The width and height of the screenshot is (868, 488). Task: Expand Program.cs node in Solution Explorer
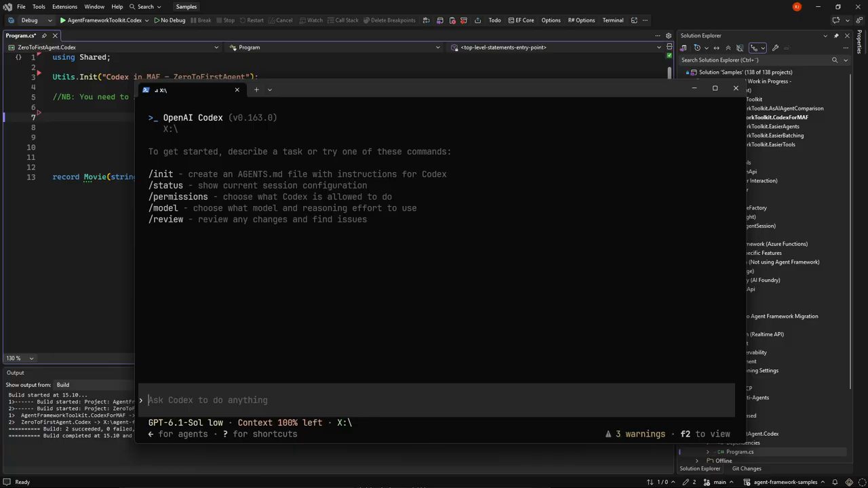(x=708, y=451)
